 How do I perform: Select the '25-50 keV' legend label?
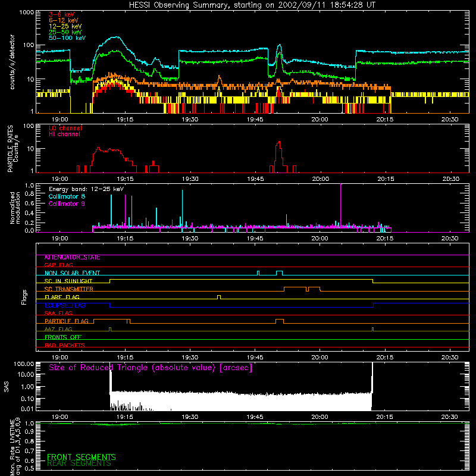(x=65, y=32)
